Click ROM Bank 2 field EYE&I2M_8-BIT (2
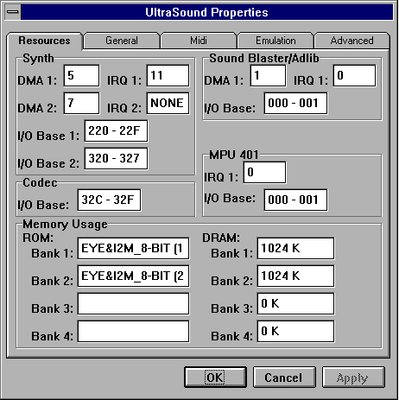Screen dimensions: 399x400 coord(133,276)
